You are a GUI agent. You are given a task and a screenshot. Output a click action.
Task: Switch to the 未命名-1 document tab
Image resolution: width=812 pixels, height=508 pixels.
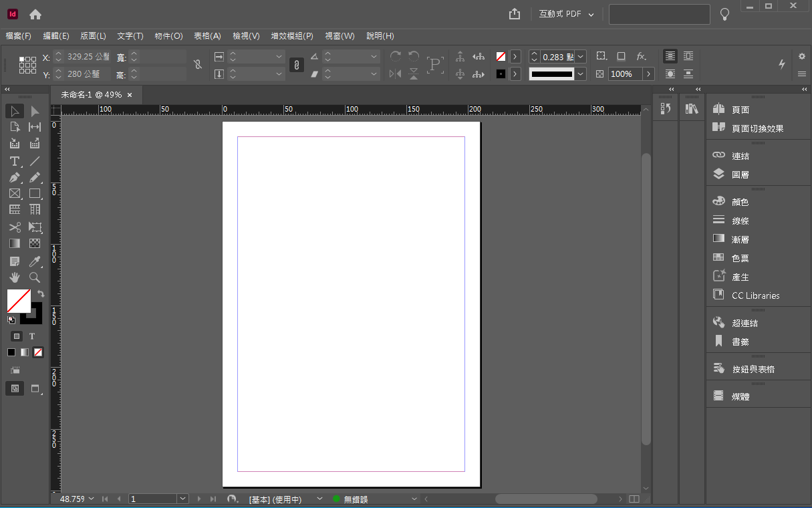click(92, 95)
